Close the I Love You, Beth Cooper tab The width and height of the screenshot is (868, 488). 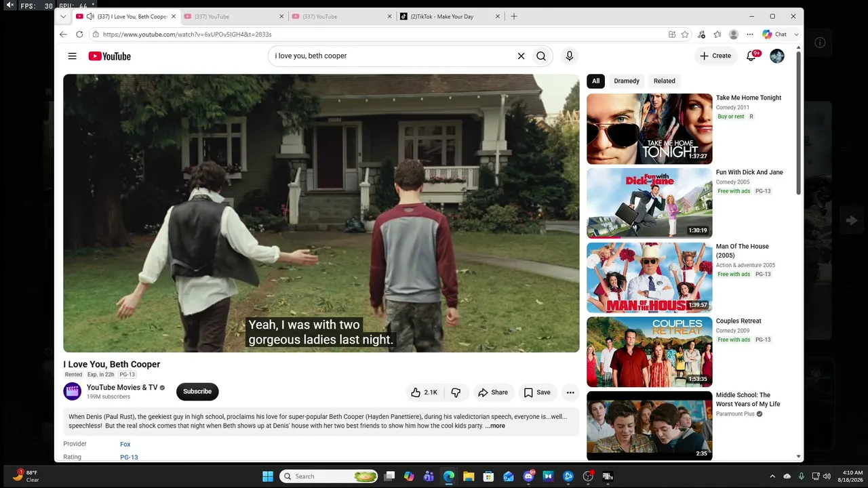pos(173,16)
